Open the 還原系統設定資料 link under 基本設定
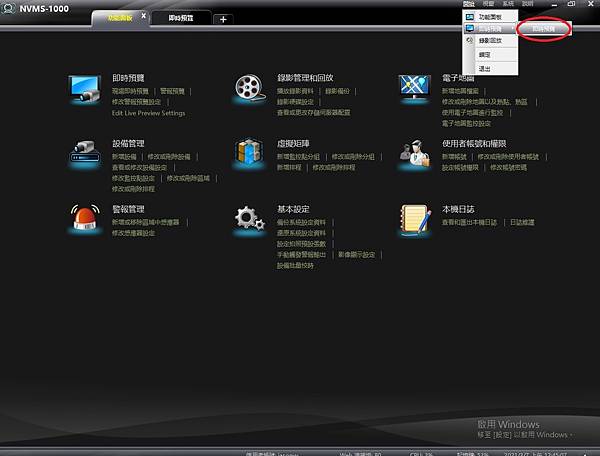The image size is (600, 456). 302,233
